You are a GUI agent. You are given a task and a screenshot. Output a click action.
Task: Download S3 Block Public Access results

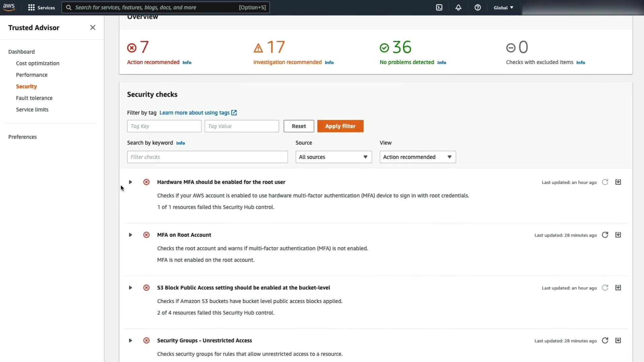(x=618, y=288)
